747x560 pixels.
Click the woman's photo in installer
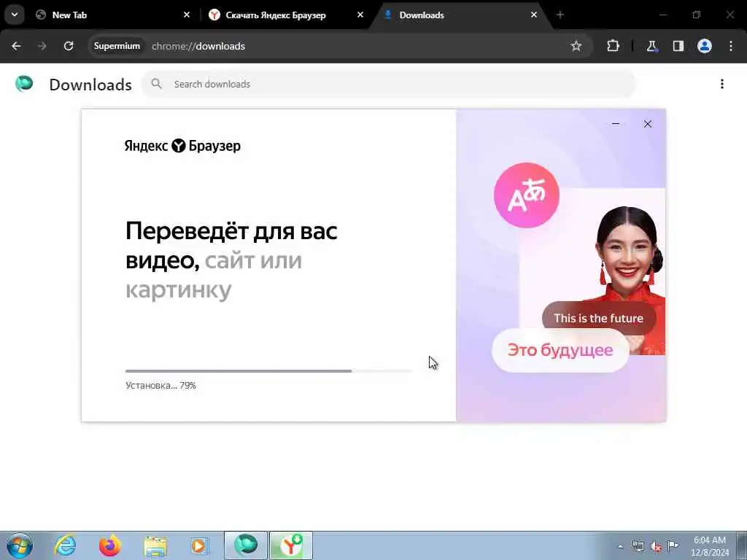click(627, 257)
